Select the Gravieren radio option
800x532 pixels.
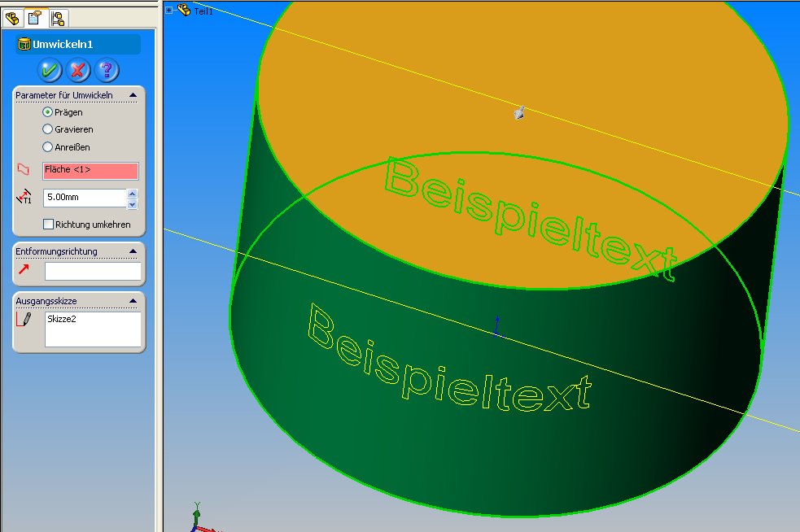tap(47, 129)
